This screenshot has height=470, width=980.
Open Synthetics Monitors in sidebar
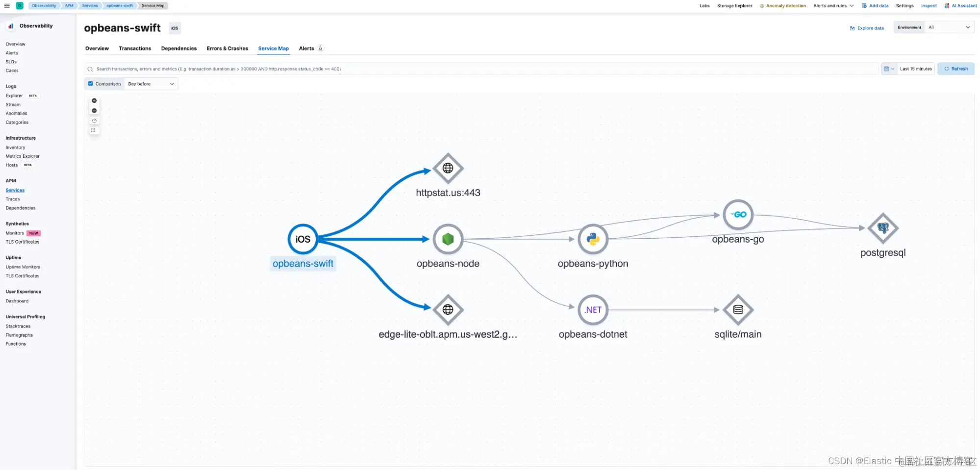(x=15, y=233)
